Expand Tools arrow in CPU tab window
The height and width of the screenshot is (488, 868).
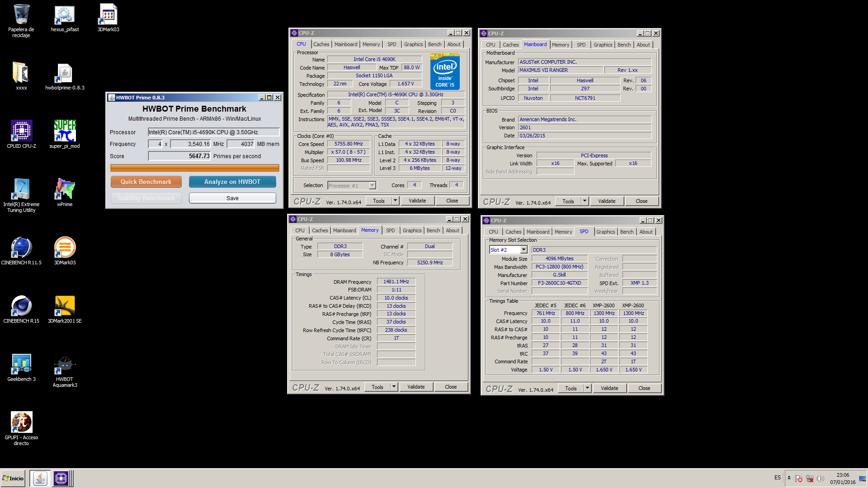395,201
